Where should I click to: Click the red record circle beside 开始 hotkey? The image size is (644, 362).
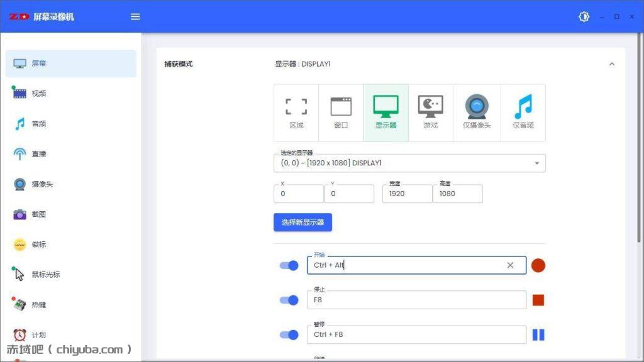click(538, 265)
